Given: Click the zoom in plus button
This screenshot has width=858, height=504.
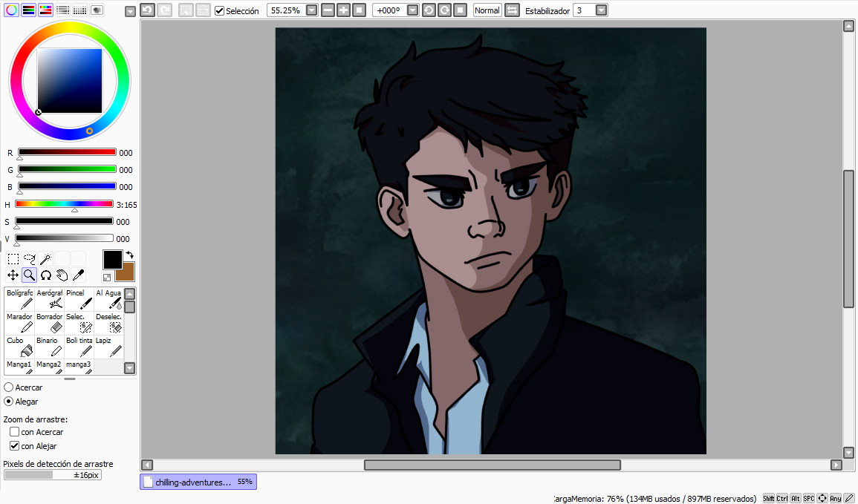Looking at the screenshot, I should pos(344,10).
